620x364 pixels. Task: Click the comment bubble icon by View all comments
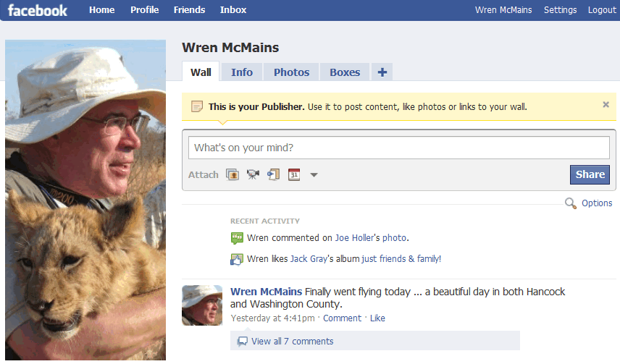coord(242,341)
